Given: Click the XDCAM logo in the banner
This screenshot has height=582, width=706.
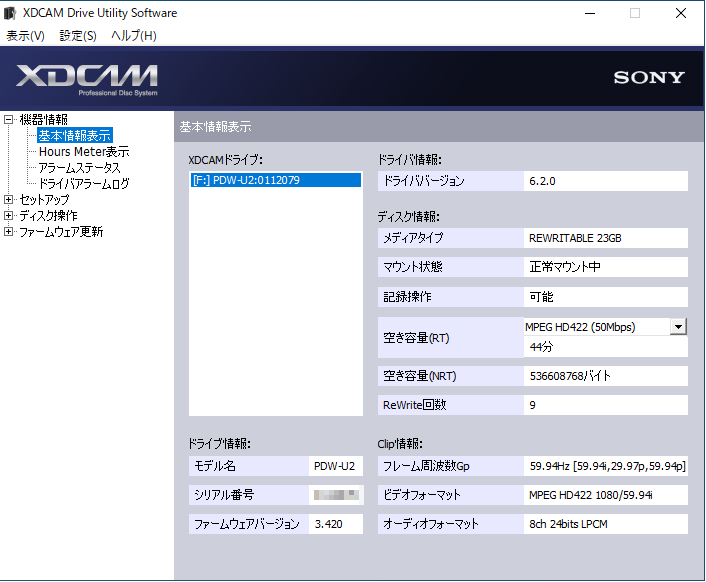Looking at the screenshot, I should (x=87, y=77).
